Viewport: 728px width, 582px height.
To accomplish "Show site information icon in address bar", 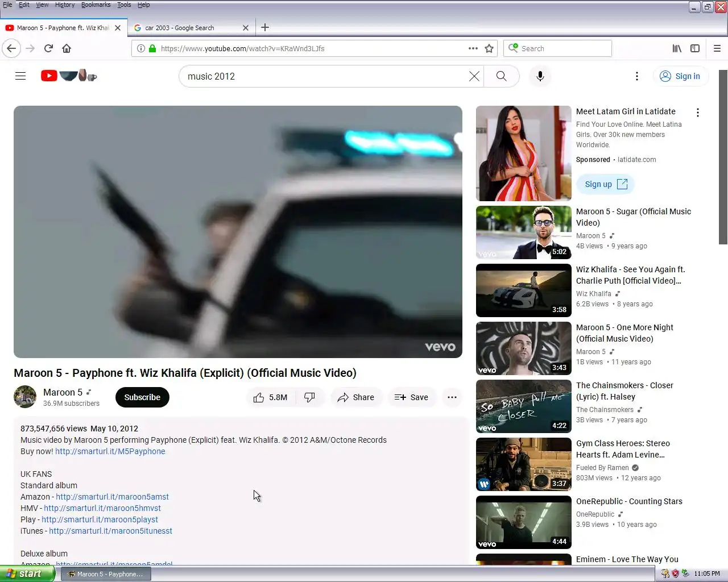I will (141, 48).
